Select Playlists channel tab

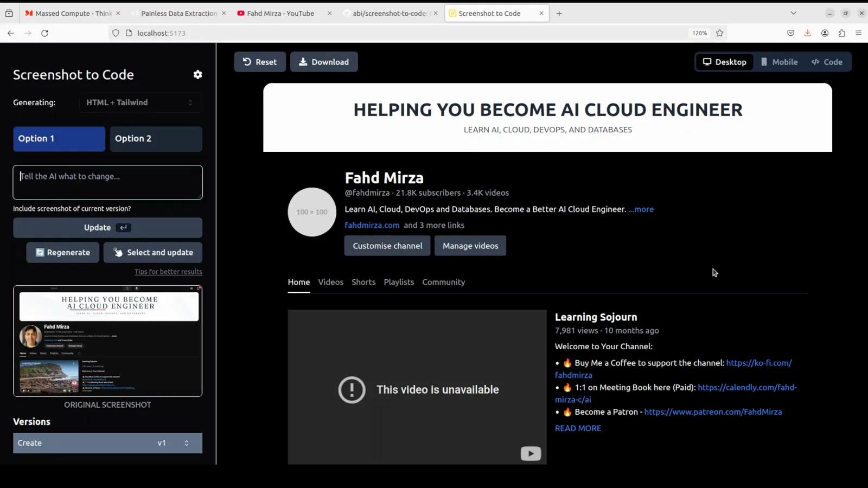point(399,282)
